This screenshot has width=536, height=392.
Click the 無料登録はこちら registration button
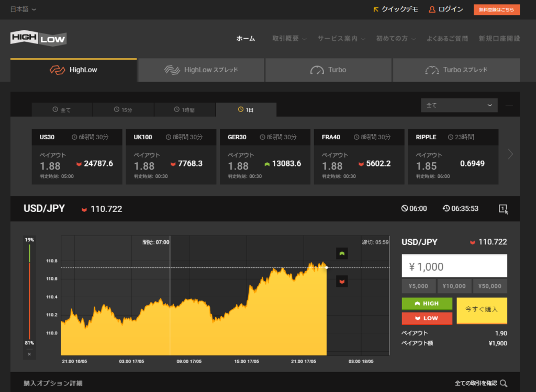pos(496,9)
